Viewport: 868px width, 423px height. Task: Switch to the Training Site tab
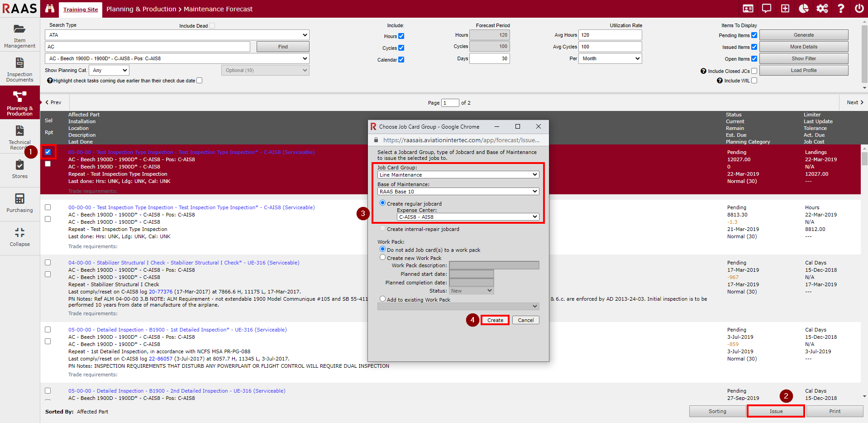click(x=81, y=10)
